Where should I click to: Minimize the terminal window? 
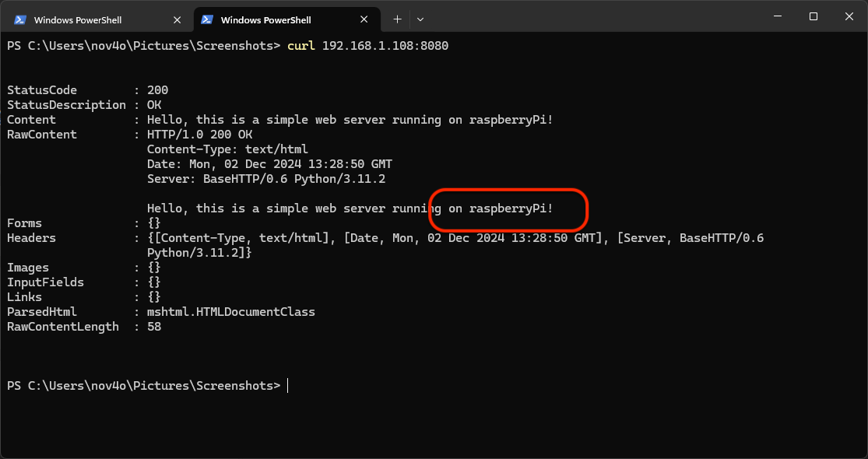(x=777, y=16)
